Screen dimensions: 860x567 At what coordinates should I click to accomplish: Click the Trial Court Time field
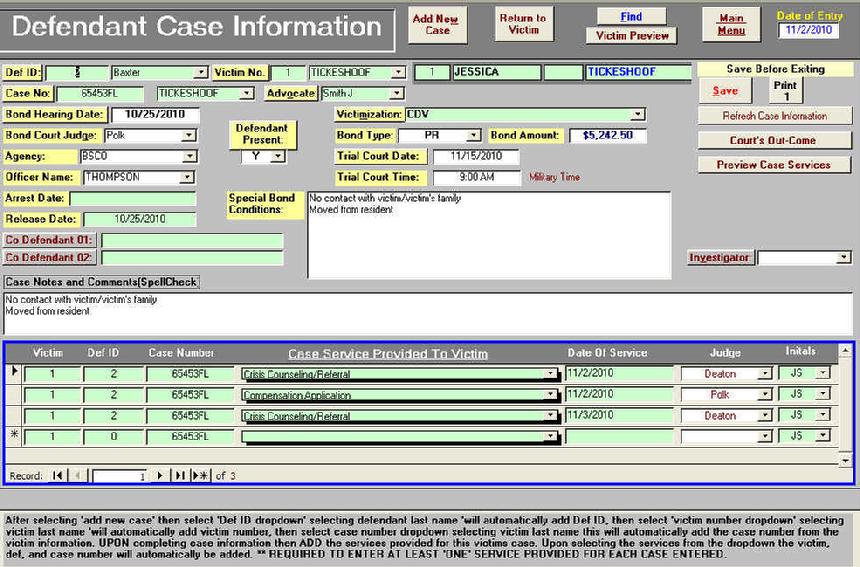pyautogui.click(x=477, y=177)
